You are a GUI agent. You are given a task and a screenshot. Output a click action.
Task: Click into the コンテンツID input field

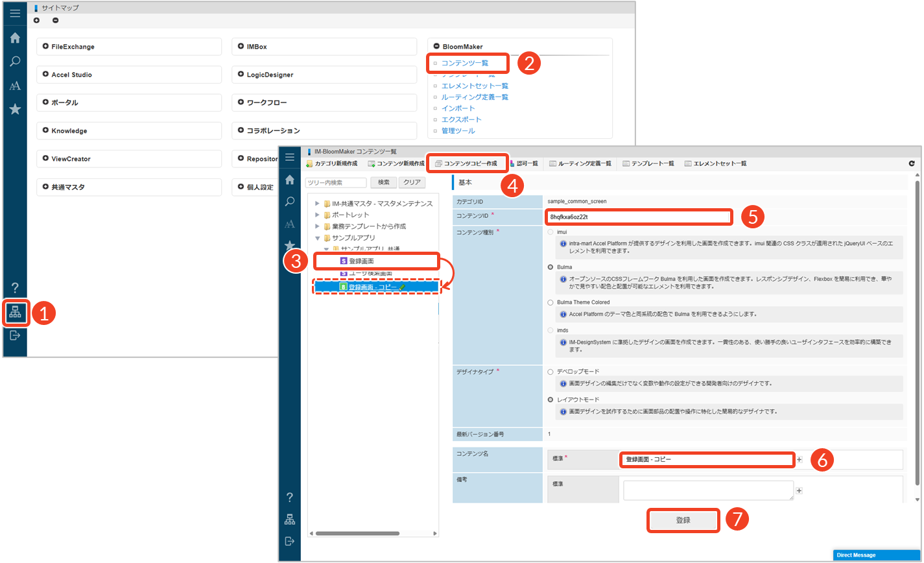tap(638, 217)
